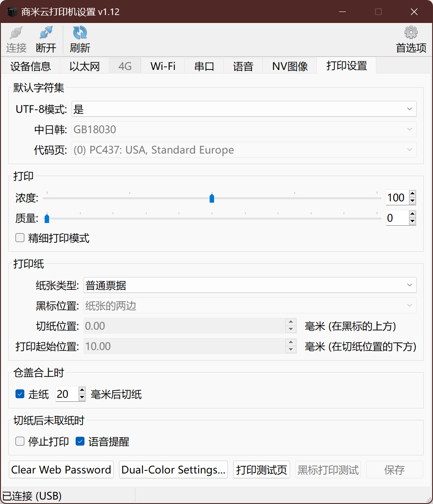Click the 刷新 refresh icon
Image resolution: width=433 pixels, height=504 pixels.
coord(80,33)
